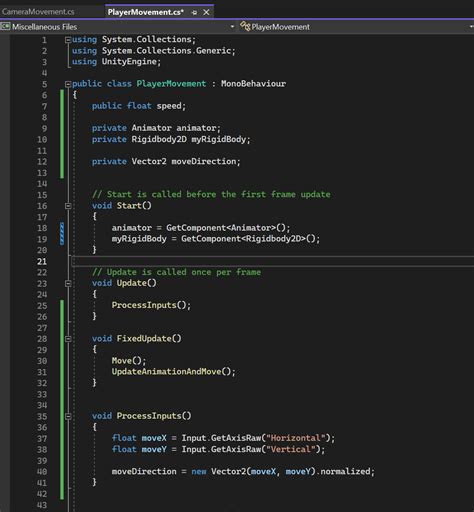
Task: Click the PlayerMovement class icon in navigation bar
Action: pos(245,26)
